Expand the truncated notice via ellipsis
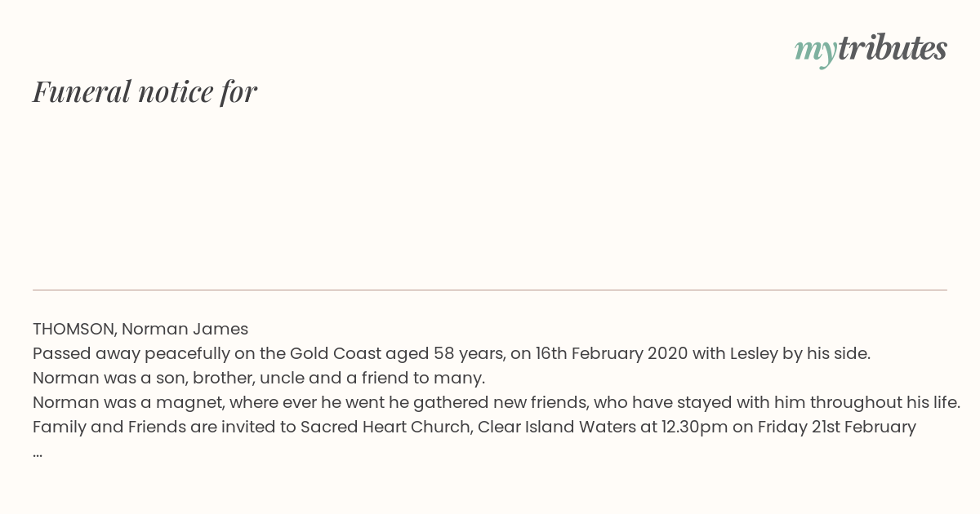The height and width of the screenshot is (514, 980). (38, 453)
